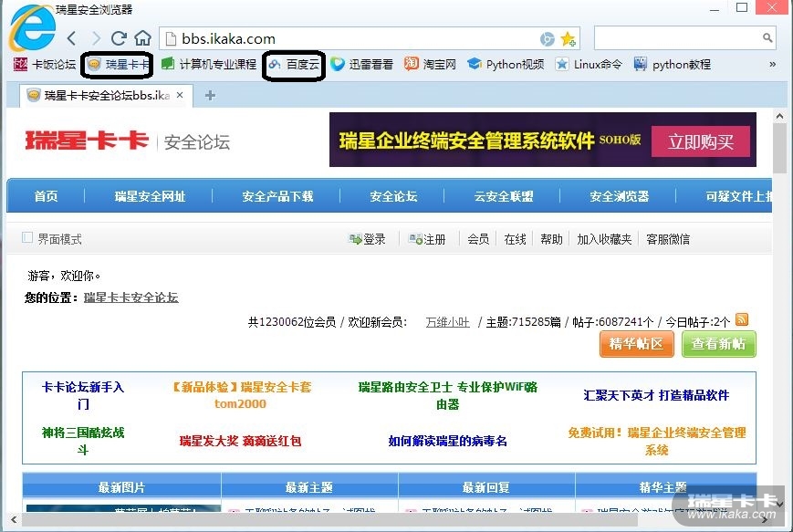Image resolution: width=793 pixels, height=532 pixels.
Task: Open the 淘宝网 bookmark
Action: tap(430, 64)
